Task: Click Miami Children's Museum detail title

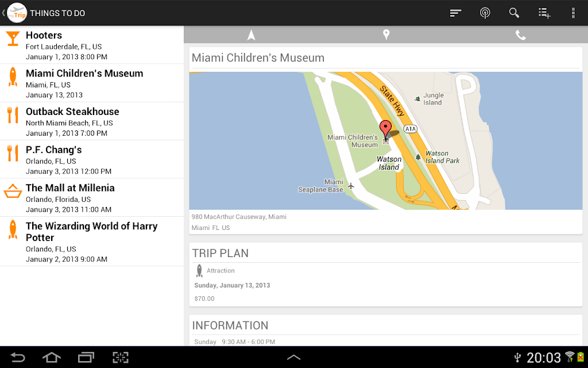Action: [x=258, y=58]
